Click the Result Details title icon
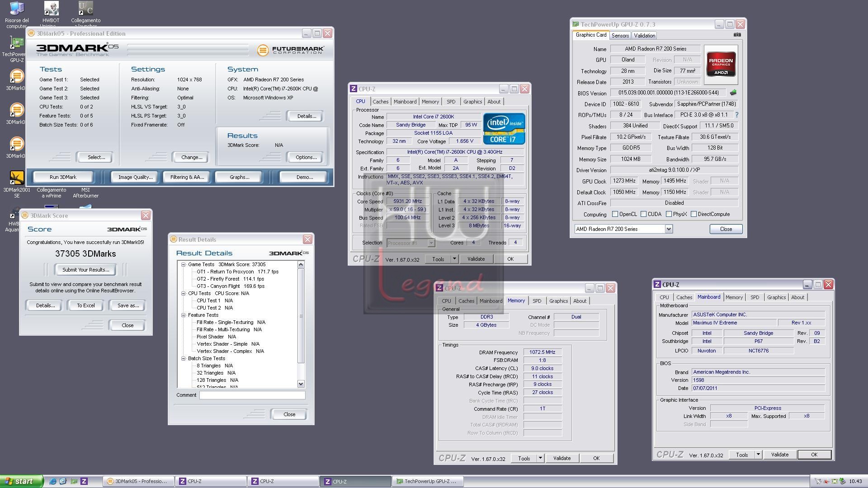Viewport: 868px width, 488px height. pyautogui.click(x=173, y=239)
